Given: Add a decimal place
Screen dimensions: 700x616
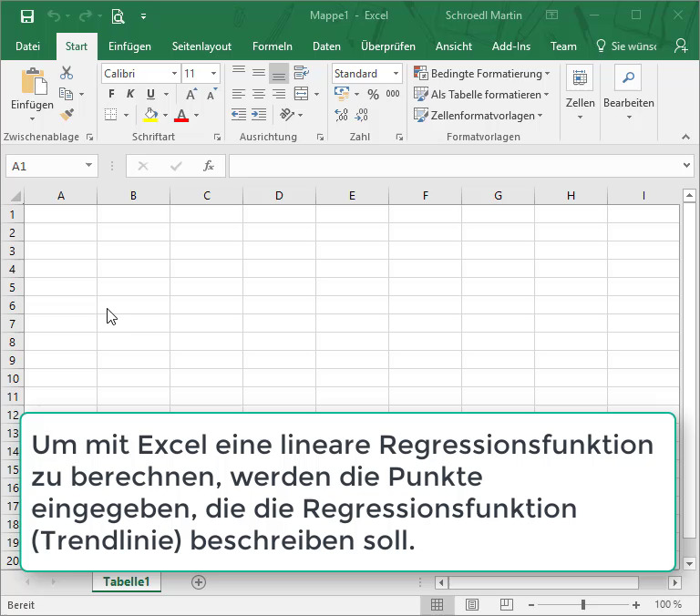Looking at the screenshot, I should [341, 115].
